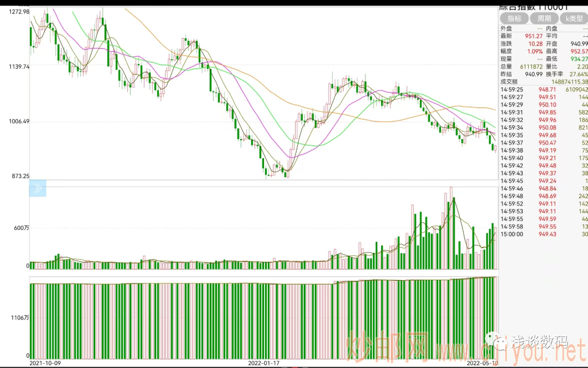Click the 2021-10-09 start date label
Screen dimensions: 588x368
pos(44,363)
